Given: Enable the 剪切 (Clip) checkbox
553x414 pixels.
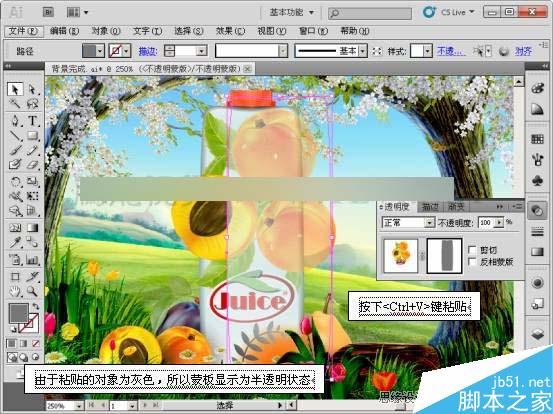Looking at the screenshot, I should (x=472, y=250).
